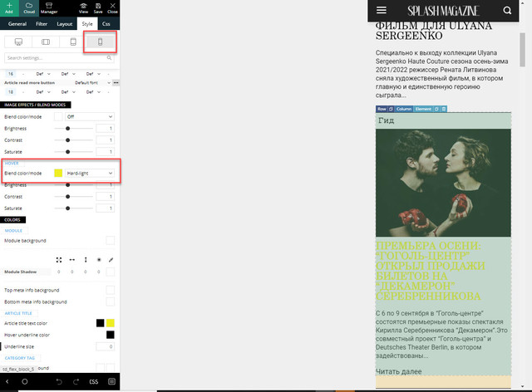Click the circle icon in bottom bar
This screenshot has height=392, width=532.
tap(24, 381)
